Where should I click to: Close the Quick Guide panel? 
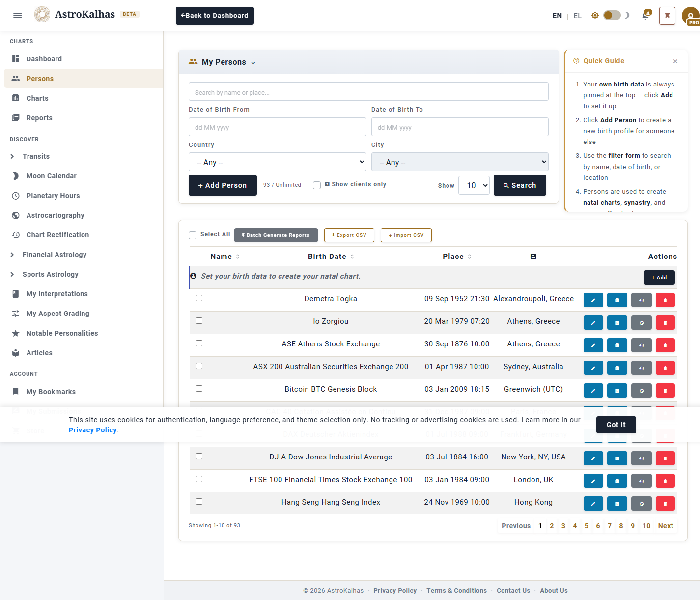[675, 61]
